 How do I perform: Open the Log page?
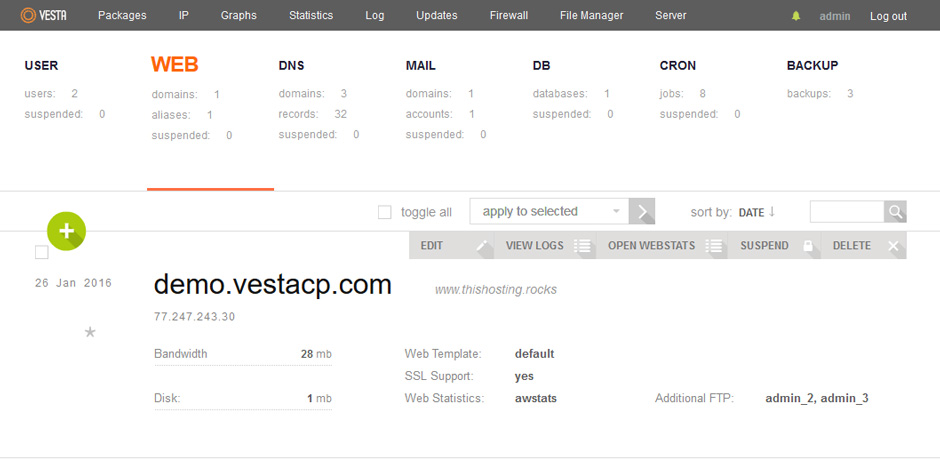(375, 16)
